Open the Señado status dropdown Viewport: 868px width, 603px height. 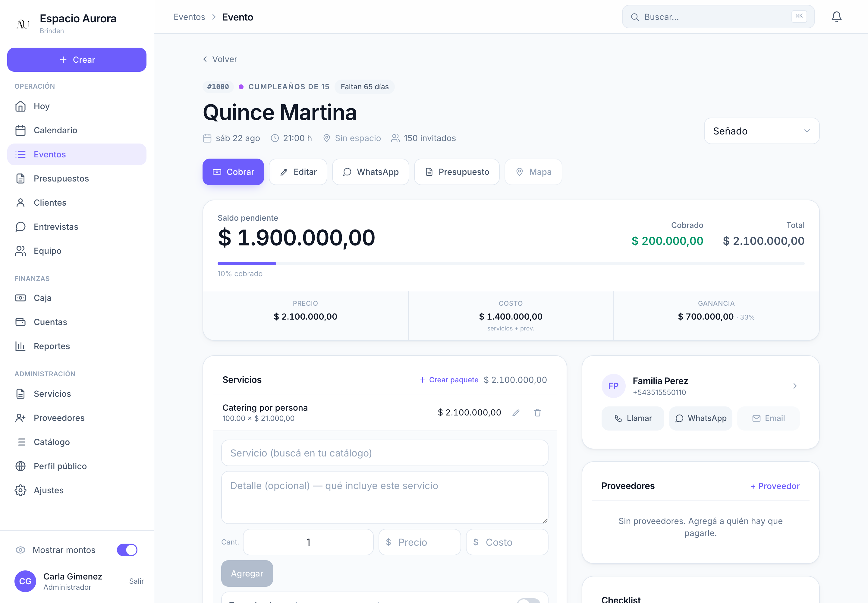tap(762, 131)
